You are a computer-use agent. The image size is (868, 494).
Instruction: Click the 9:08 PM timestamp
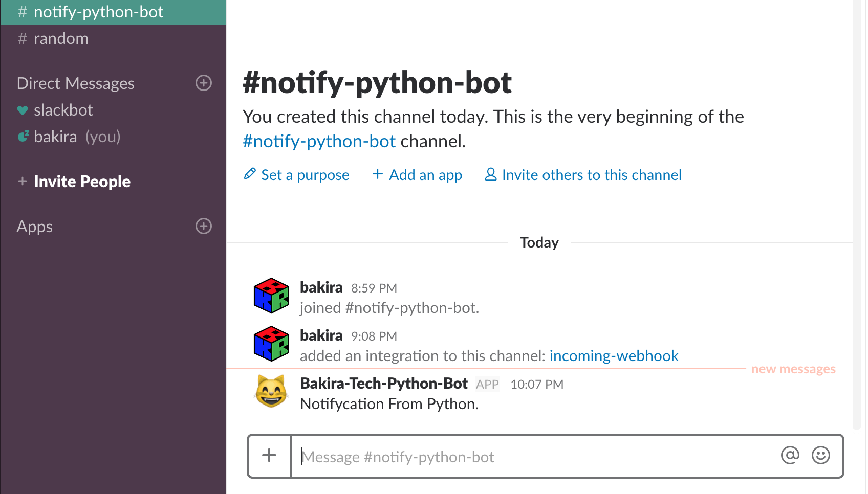374,336
